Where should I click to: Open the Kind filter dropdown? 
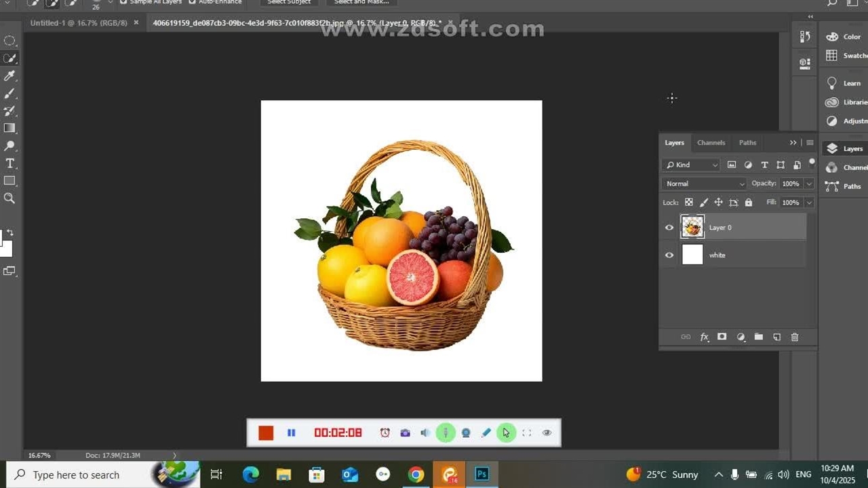[690, 165]
